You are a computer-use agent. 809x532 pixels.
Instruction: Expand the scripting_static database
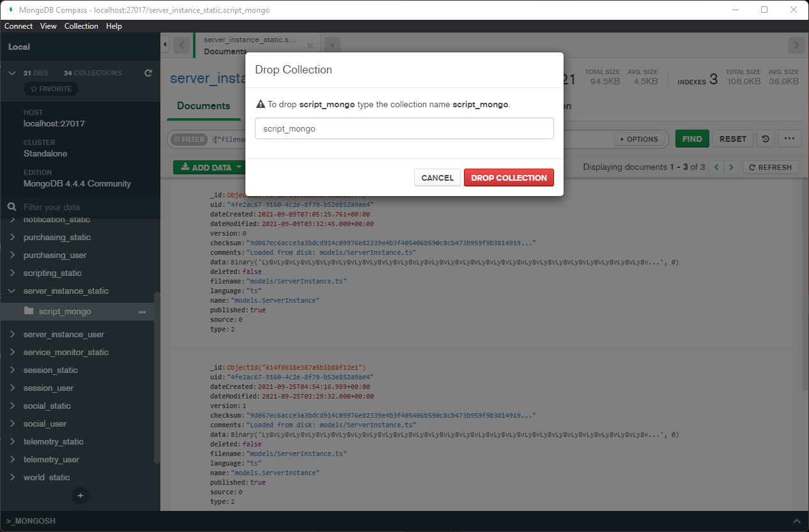point(12,273)
